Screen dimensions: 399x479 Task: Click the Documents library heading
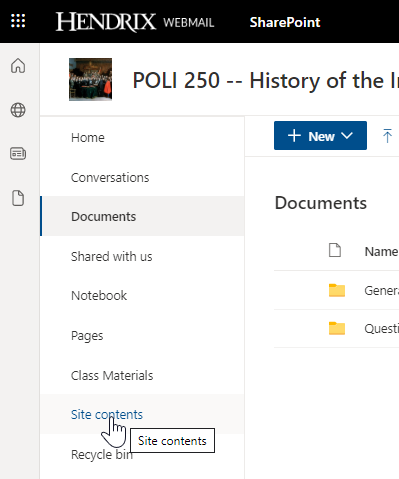[321, 203]
